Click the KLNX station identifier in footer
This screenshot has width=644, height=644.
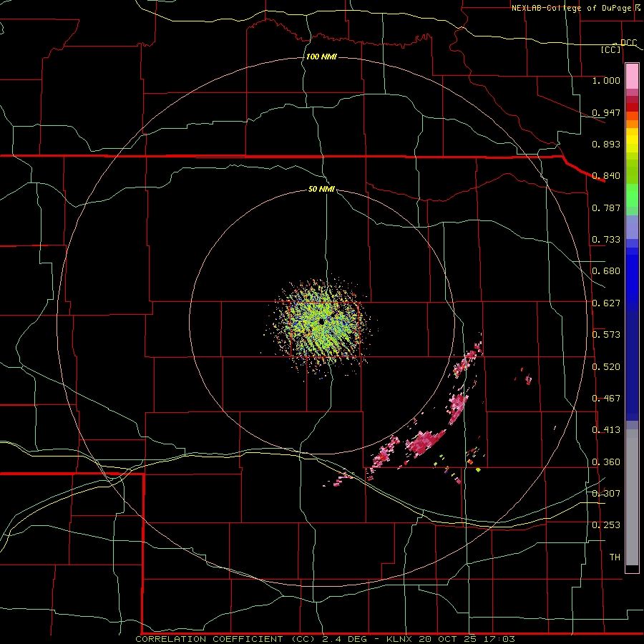pos(399,639)
